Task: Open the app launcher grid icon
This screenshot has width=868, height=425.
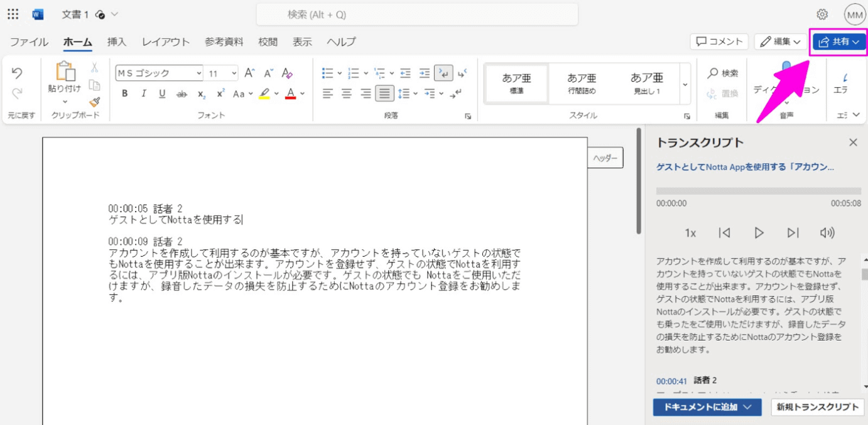Action: [13, 14]
